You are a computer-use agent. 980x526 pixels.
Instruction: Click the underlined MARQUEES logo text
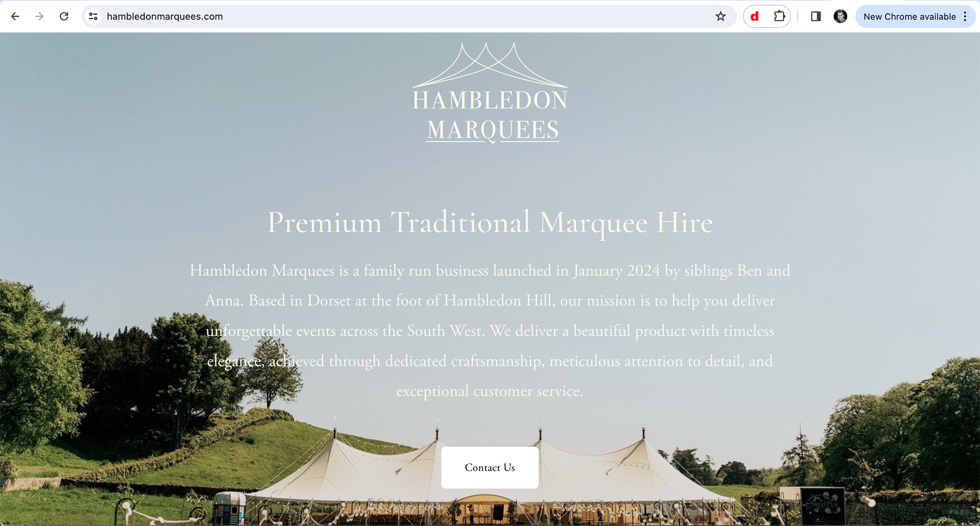point(493,130)
